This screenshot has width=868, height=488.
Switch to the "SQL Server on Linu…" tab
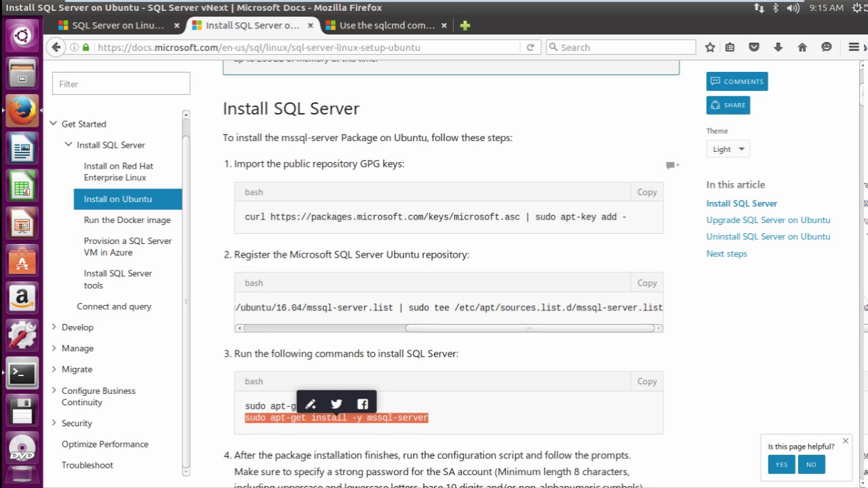[x=118, y=26]
